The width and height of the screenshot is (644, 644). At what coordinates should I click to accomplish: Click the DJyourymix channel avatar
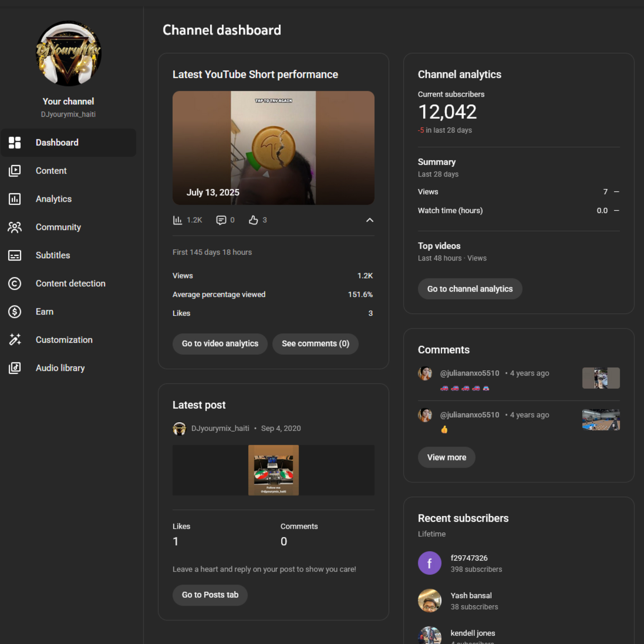68,54
